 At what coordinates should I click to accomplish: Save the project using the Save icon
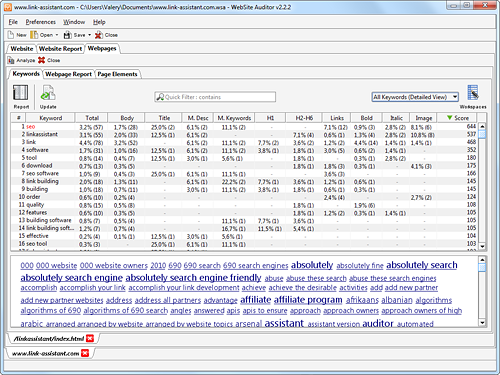pos(67,35)
